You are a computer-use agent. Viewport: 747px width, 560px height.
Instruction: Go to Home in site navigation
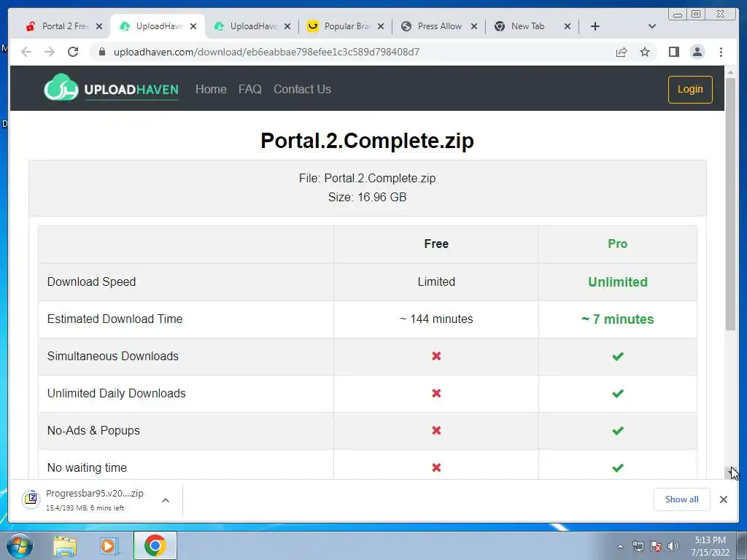point(211,89)
